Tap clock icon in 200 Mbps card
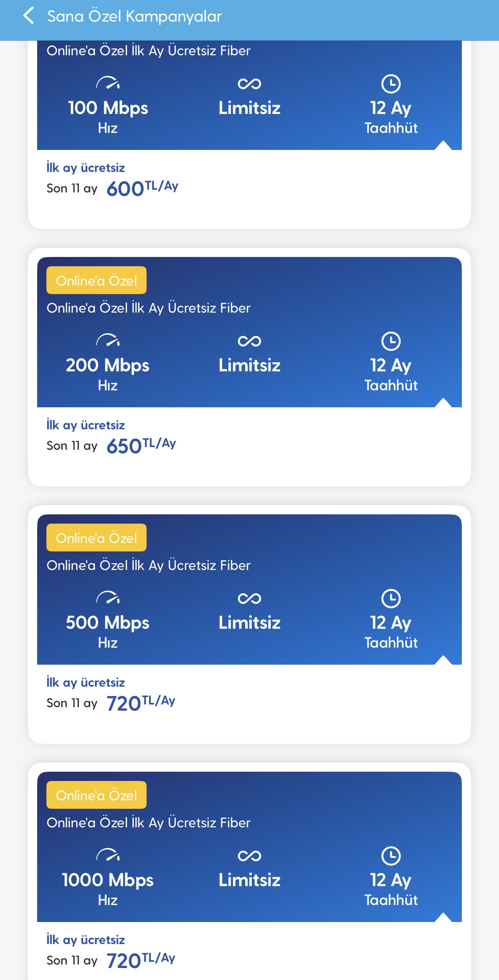The image size is (499, 980). [391, 341]
